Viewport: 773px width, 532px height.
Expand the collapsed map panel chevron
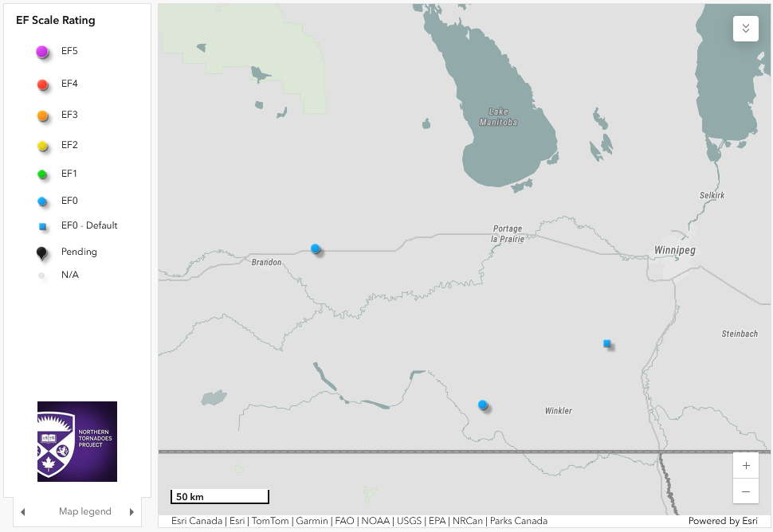click(745, 29)
